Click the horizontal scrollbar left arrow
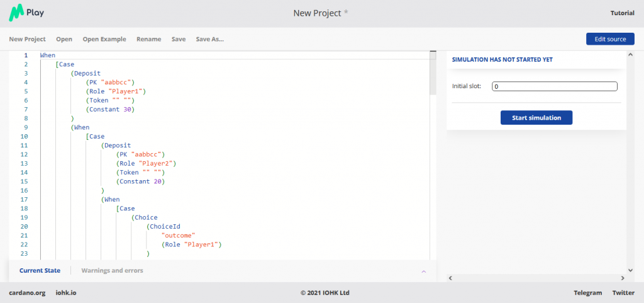This screenshot has width=644, height=303. tap(450, 277)
